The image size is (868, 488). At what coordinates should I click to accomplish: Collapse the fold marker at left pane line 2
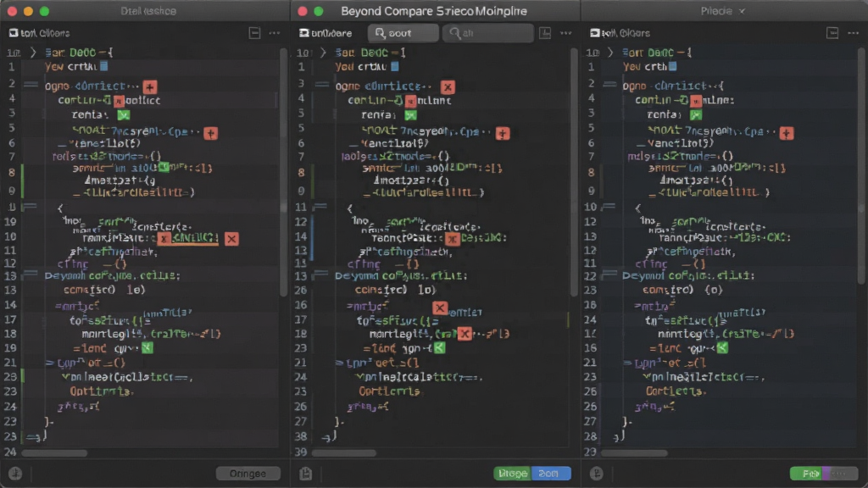pos(31,85)
